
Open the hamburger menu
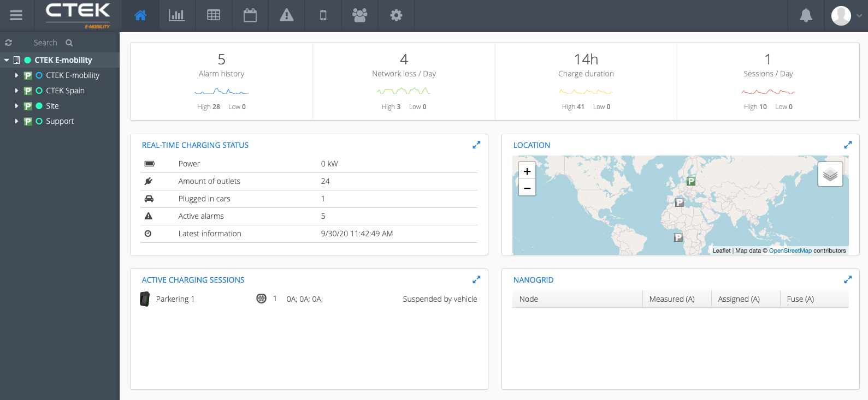coord(16,15)
